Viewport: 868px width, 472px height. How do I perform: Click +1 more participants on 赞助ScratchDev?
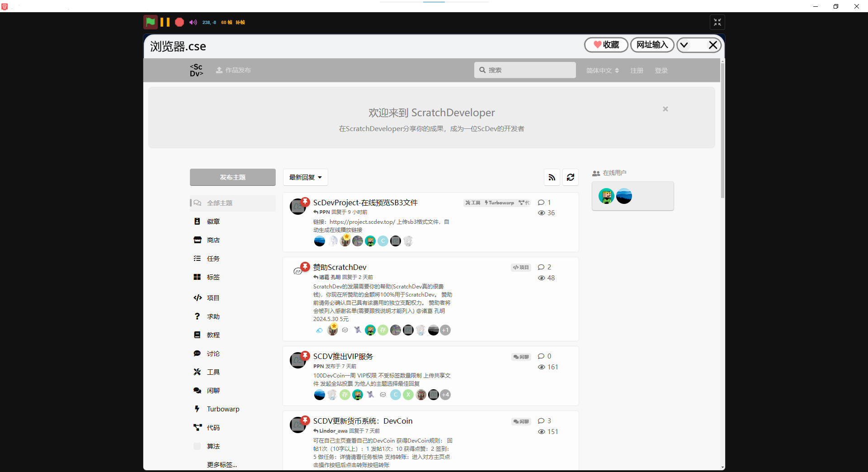(445, 330)
